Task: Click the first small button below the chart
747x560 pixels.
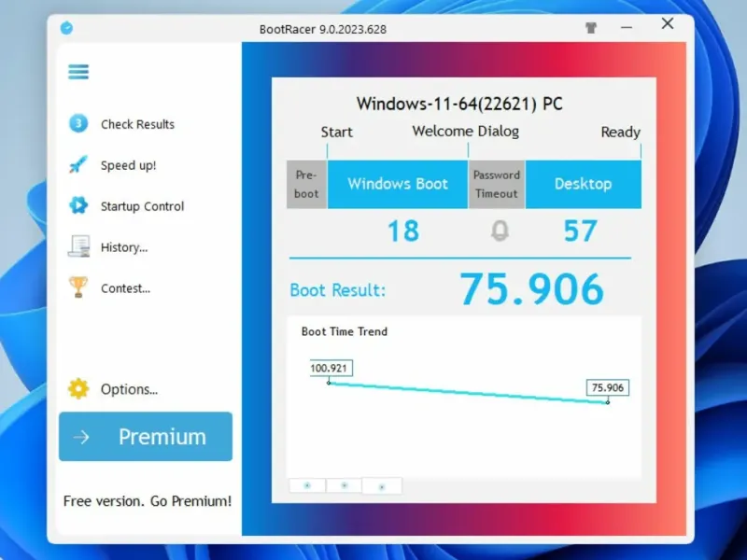Action: (x=307, y=485)
